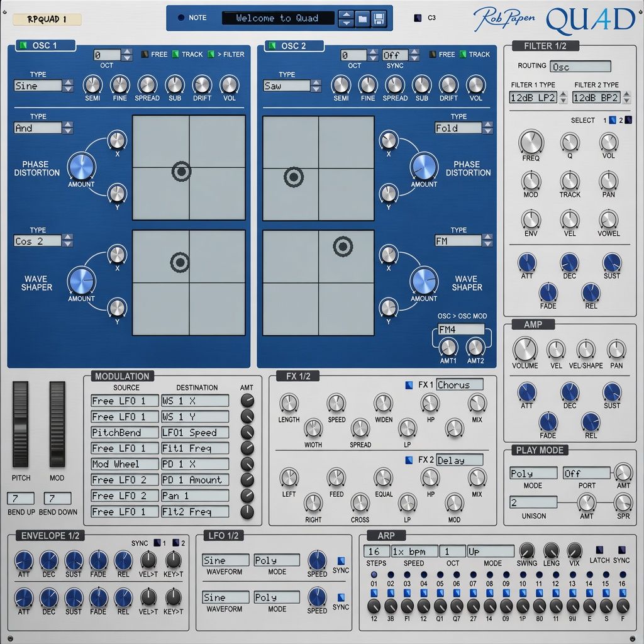Screen dimensions: 644x644
Task: Click the BEND UP value field
Action: pos(21,498)
